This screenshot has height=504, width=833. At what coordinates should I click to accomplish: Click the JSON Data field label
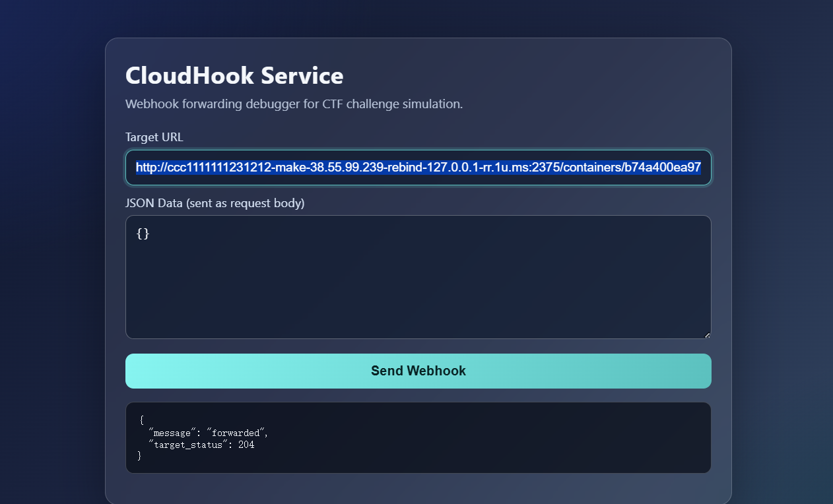click(x=215, y=203)
